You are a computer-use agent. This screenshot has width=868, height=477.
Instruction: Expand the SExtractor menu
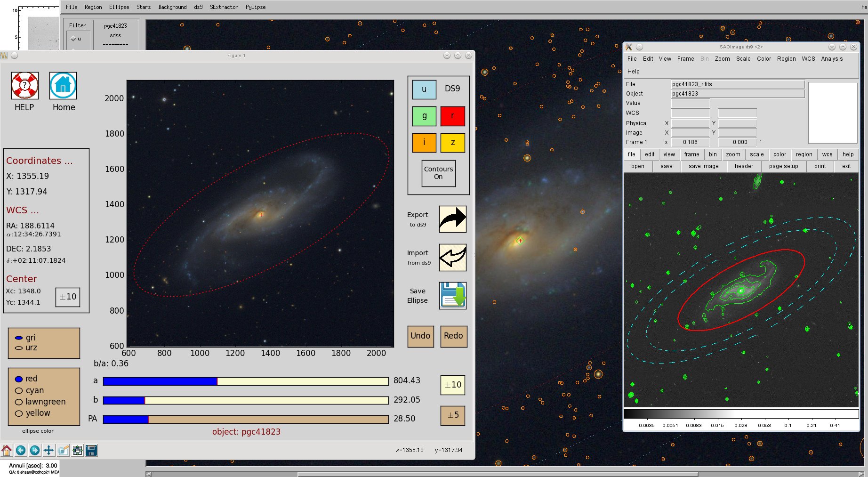[x=224, y=7]
